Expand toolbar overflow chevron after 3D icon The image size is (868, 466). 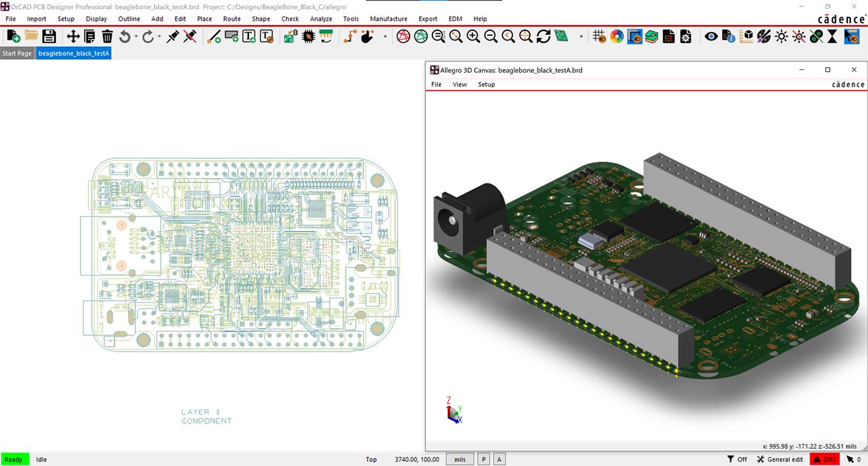coord(581,37)
